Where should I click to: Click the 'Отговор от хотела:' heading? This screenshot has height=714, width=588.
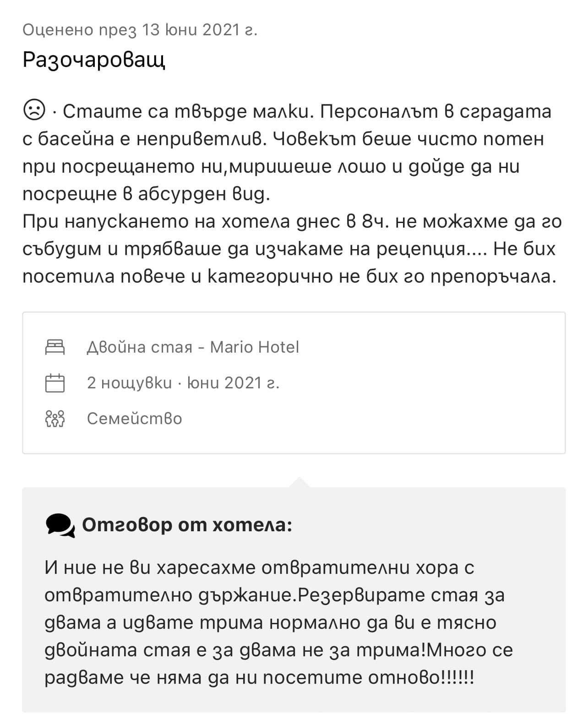click(187, 525)
